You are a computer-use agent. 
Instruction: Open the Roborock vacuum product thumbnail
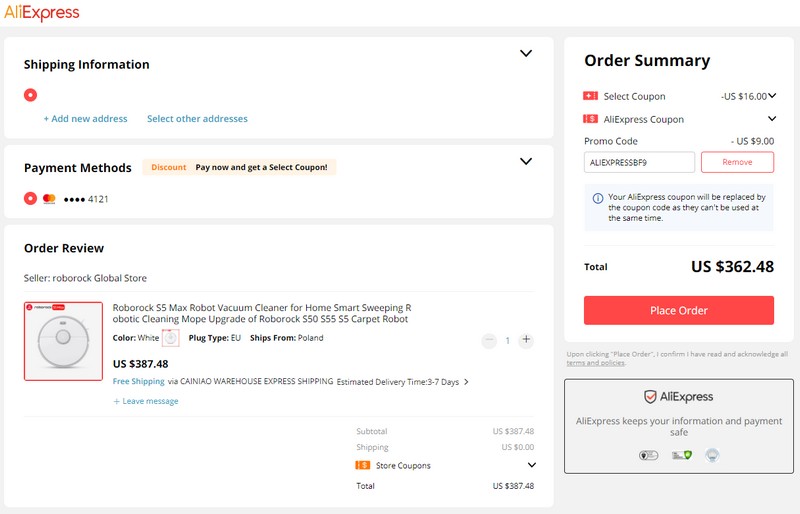tap(63, 341)
